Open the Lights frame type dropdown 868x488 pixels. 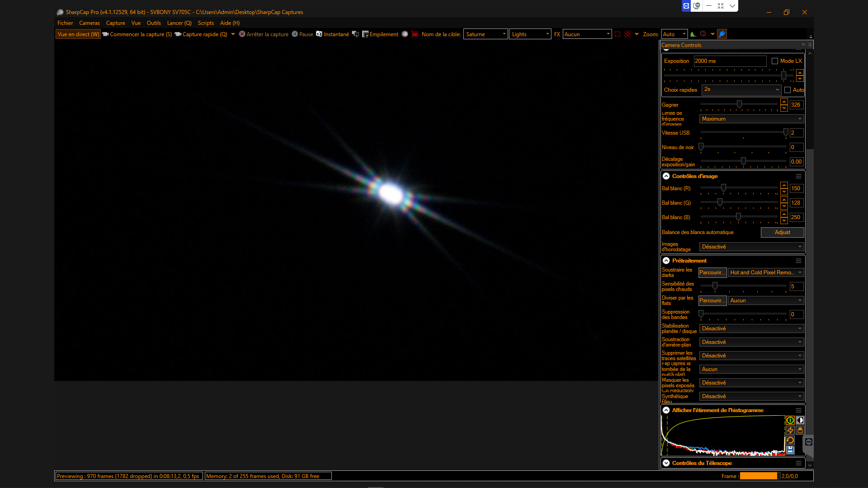(530, 34)
